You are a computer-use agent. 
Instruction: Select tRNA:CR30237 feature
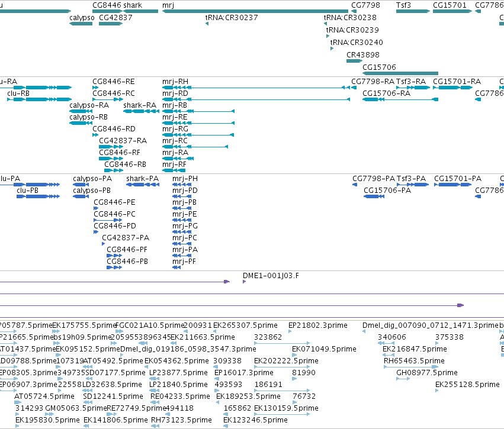(x=207, y=24)
